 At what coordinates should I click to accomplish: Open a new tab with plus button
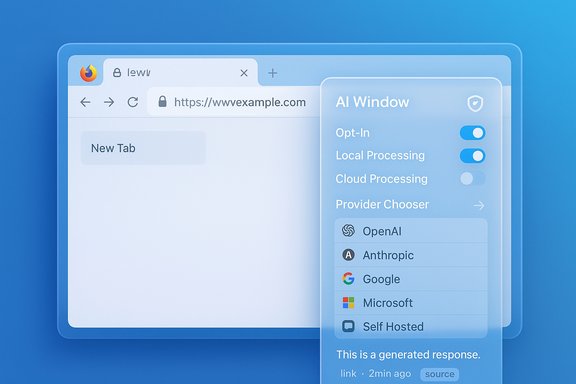pos(273,73)
